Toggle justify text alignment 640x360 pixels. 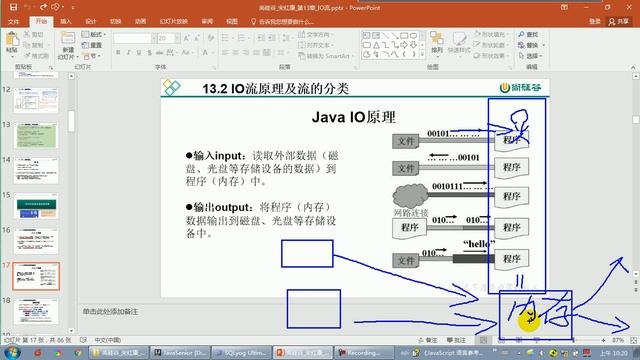[x=256, y=52]
